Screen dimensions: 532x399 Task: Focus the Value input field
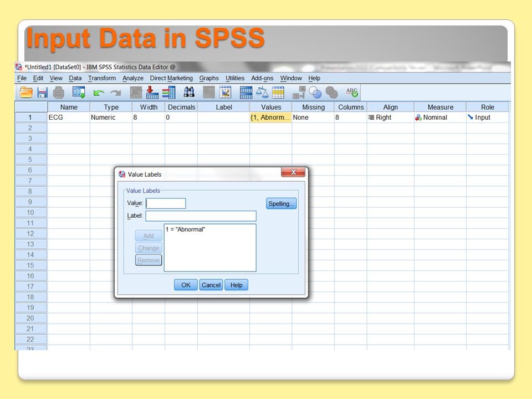point(166,203)
